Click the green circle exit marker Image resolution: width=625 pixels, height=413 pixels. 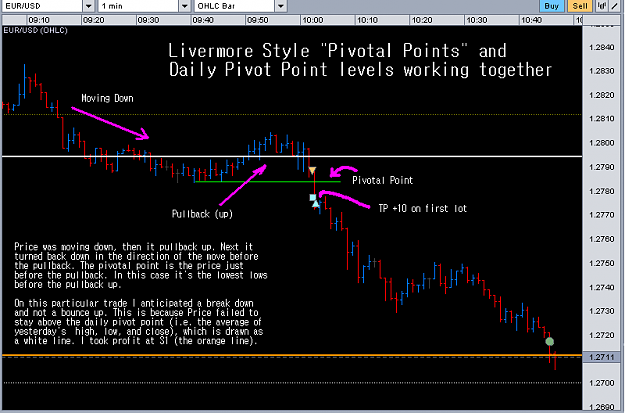click(x=550, y=341)
